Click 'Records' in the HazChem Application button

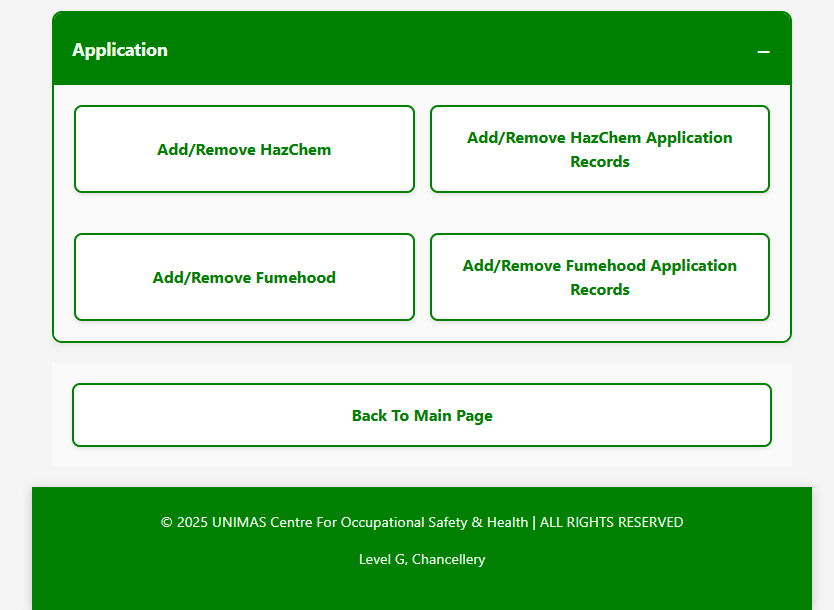click(x=600, y=162)
